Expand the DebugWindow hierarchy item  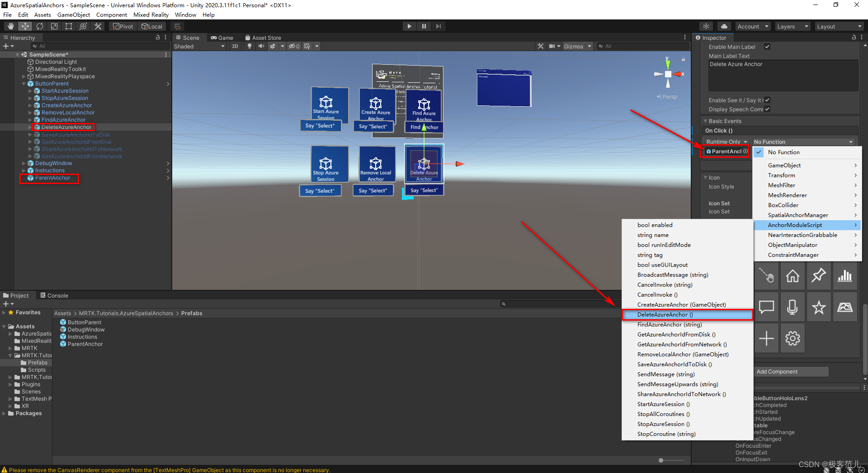point(24,163)
